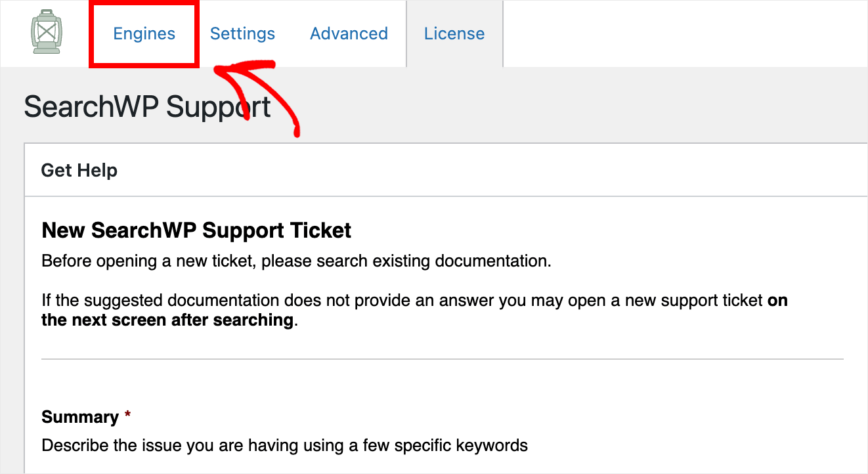Click 'Describe the issue you are having' text
The width and height of the screenshot is (868, 474).
tap(284, 446)
